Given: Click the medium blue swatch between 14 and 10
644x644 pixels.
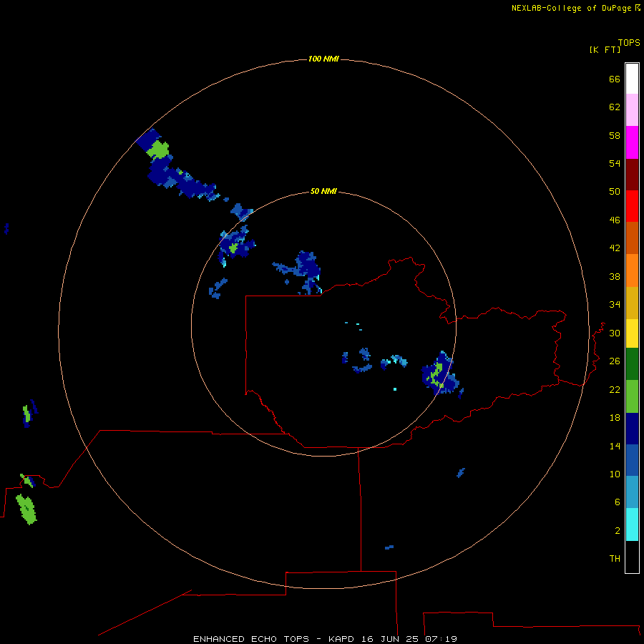Looking at the screenshot, I should tap(632, 460).
